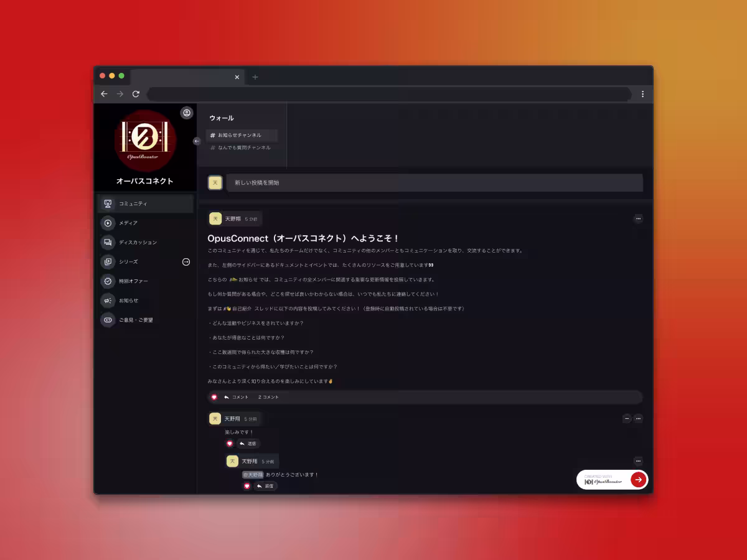Click the オーパスコネクト community name
Screen dimensions: 747x560
pyautogui.click(x=145, y=181)
